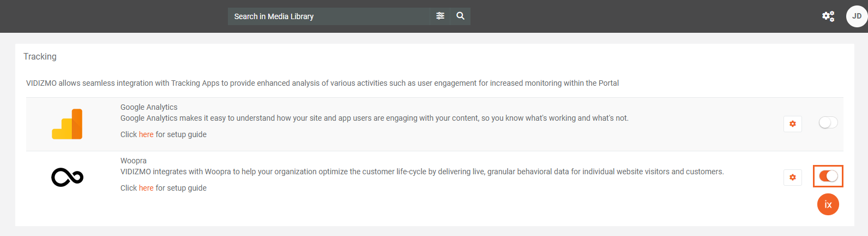This screenshot has height=236, width=868.
Task: Select the Google Analytics app title
Action: tap(149, 107)
